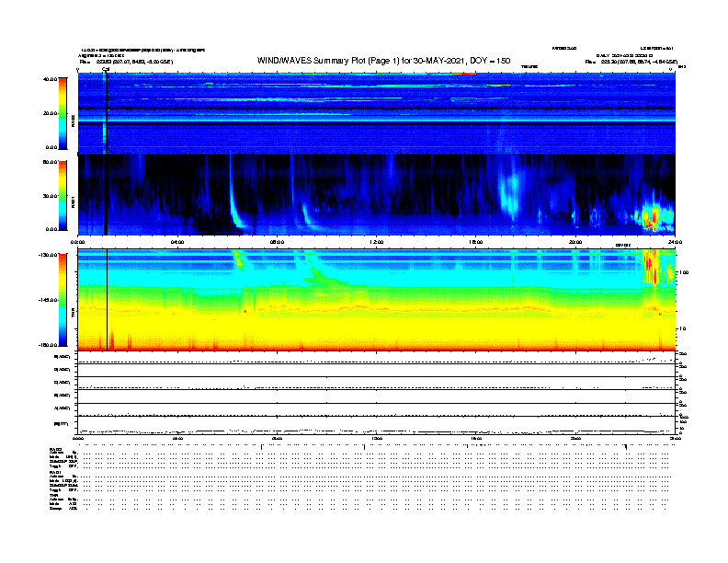
Task: Click the Cal label above the RAD2 panel
Action: (106, 69)
